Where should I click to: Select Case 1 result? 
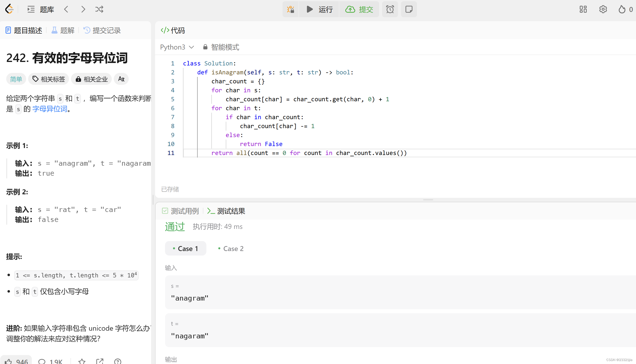pos(186,248)
